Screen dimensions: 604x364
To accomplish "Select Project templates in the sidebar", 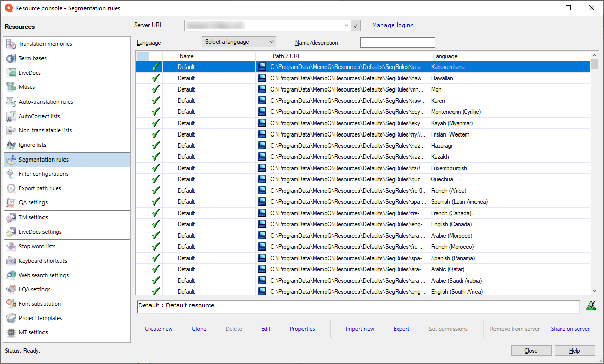I will click(x=40, y=318).
